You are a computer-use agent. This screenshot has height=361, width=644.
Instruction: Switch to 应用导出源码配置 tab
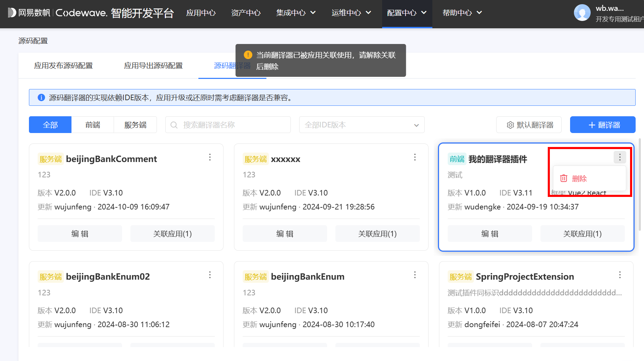tap(153, 66)
